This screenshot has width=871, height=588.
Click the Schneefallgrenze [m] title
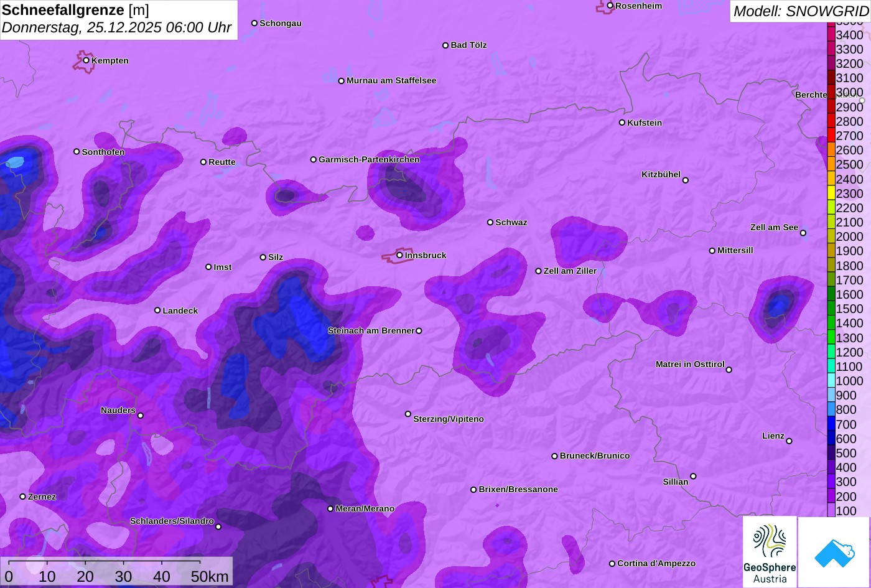[75, 10]
